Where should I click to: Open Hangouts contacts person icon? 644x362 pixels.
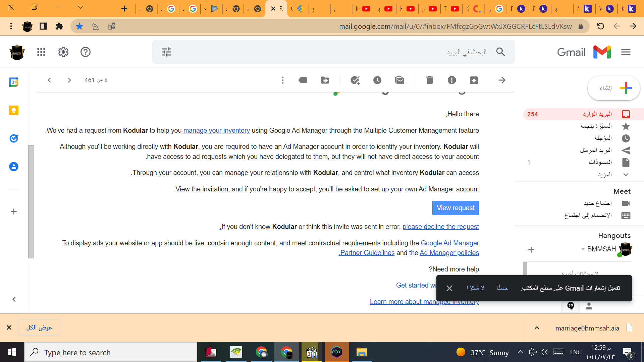[589, 306]
